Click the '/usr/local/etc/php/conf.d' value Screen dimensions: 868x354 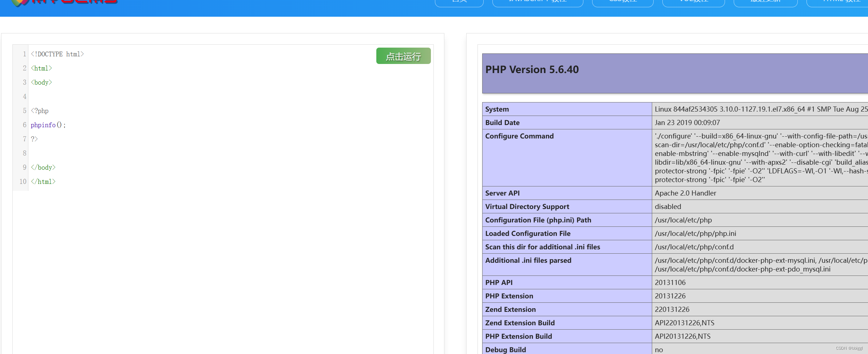(694, 247)
